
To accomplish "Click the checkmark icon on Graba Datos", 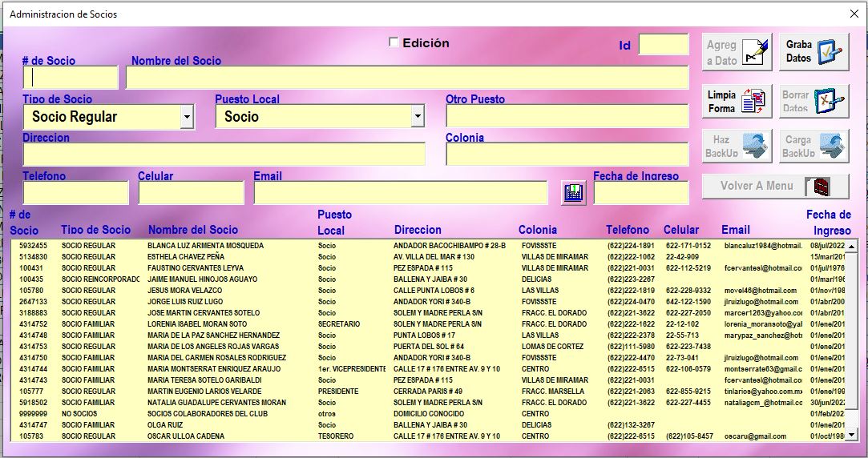I will [830, 52].
